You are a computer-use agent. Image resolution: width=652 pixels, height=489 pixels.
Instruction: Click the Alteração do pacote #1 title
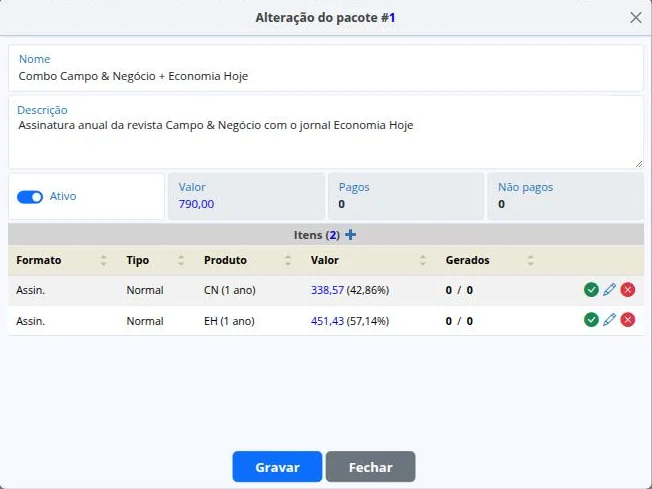point(325,17)
